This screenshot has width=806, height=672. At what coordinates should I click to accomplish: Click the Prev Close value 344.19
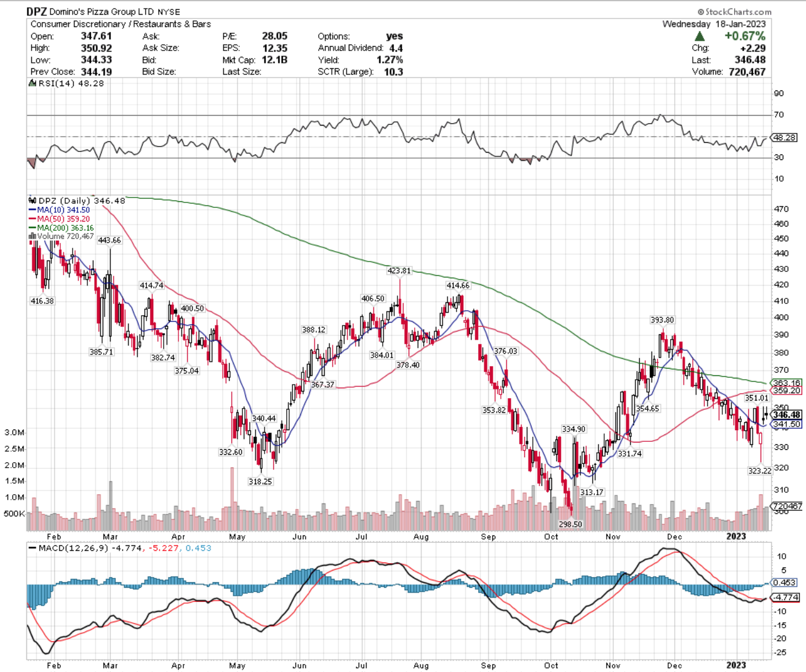97,71
